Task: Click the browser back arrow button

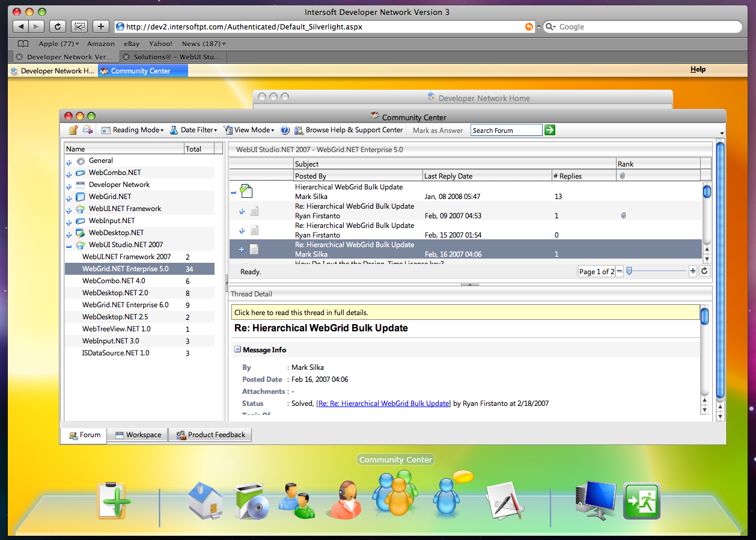Action: [20, 26]
